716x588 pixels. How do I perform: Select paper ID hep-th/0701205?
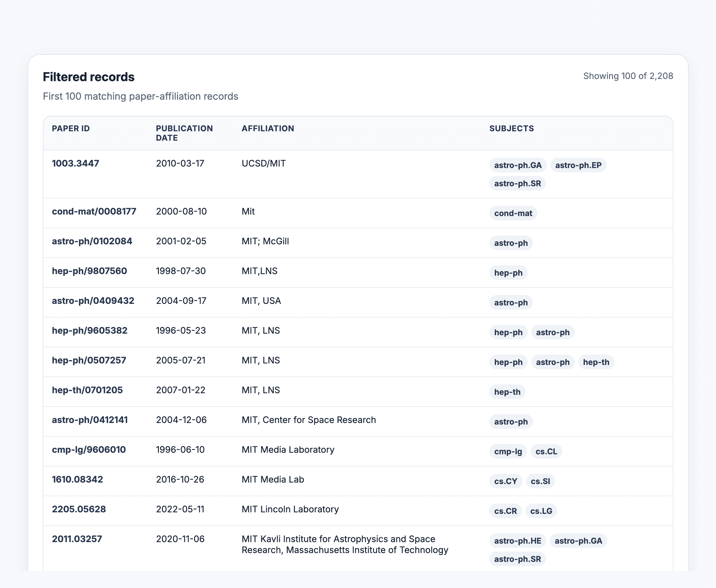point(87,390)
